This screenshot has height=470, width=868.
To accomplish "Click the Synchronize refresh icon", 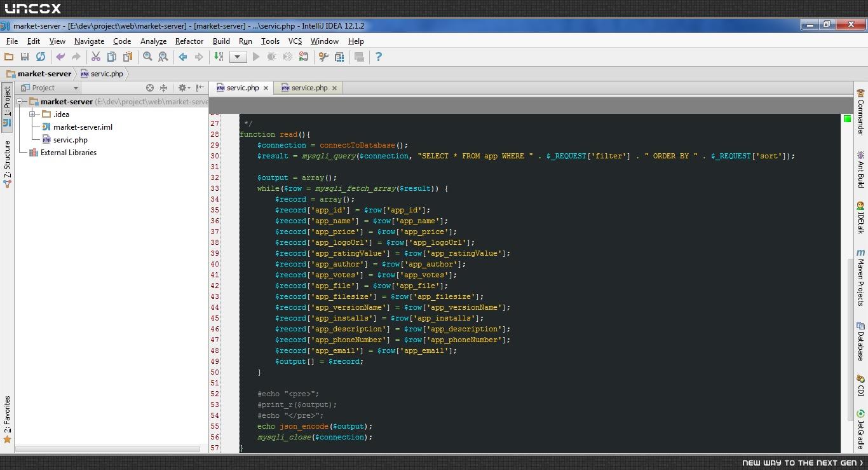I will click(41, 57).
